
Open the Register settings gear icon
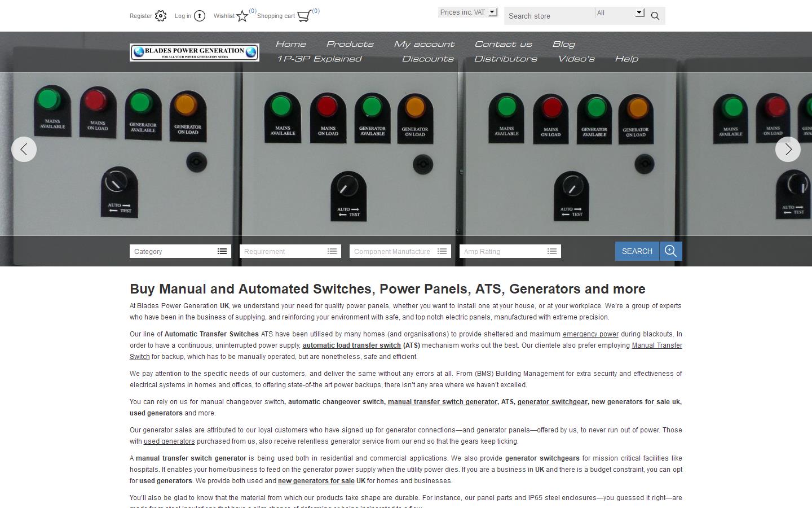pos(161,16)
